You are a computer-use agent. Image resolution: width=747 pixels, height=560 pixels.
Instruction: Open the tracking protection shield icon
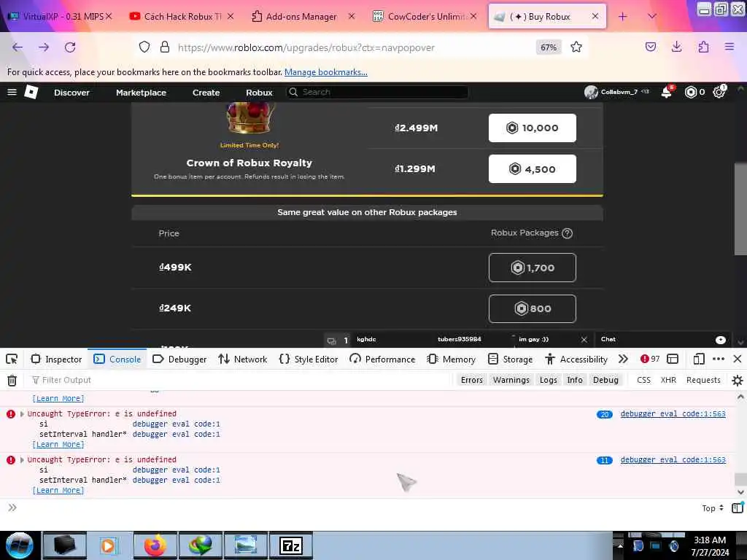point(144,47)
